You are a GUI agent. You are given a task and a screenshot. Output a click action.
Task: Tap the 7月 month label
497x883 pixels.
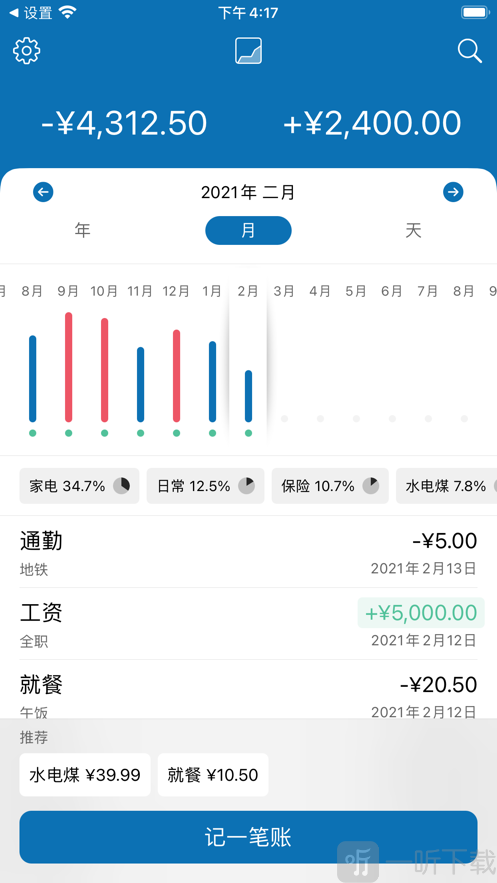pos(428,291)
